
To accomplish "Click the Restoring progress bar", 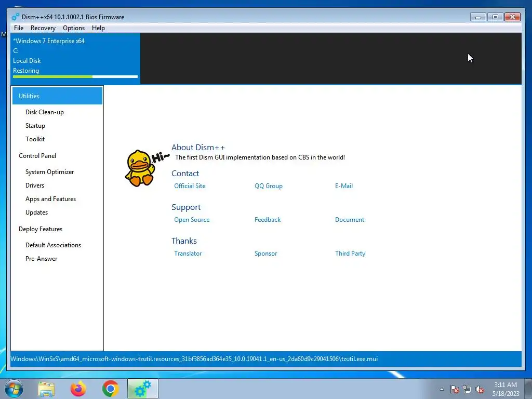I will pyautogui.click(x=75, y=77).
